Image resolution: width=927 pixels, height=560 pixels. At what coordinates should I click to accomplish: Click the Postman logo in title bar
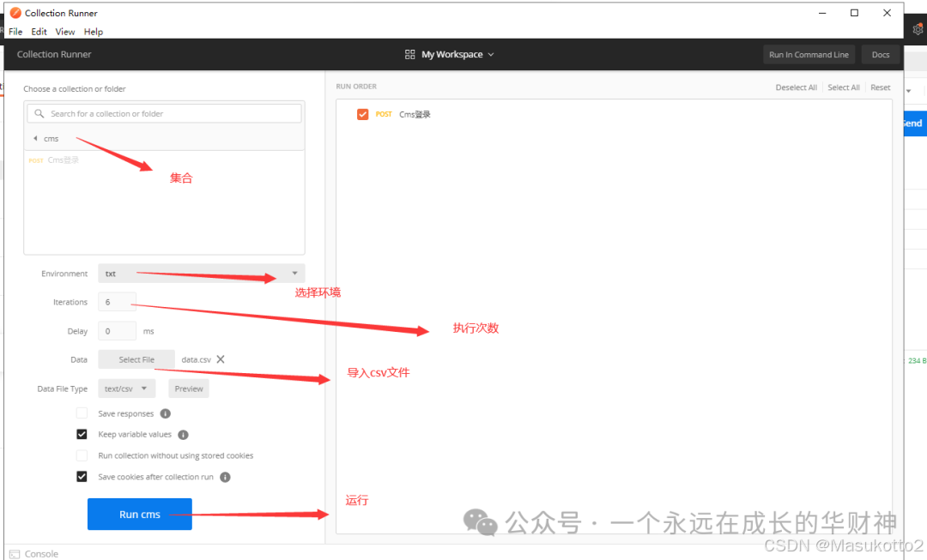tap(15, 12)
